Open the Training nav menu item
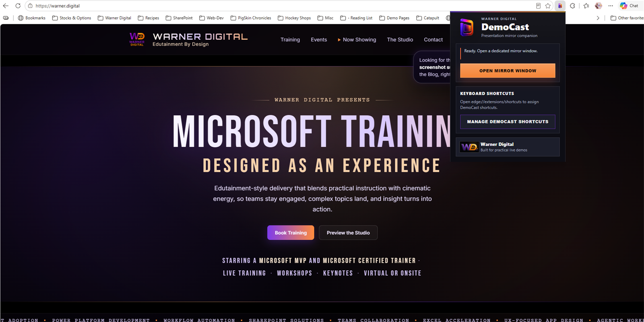Image resolution: width=644 pixels, height=322 pixels. (290, 39)
